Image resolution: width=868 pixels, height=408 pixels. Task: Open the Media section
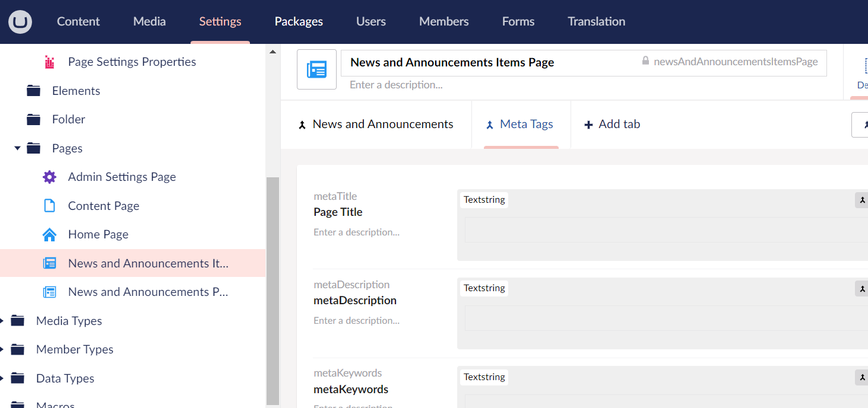coord(150,21)
